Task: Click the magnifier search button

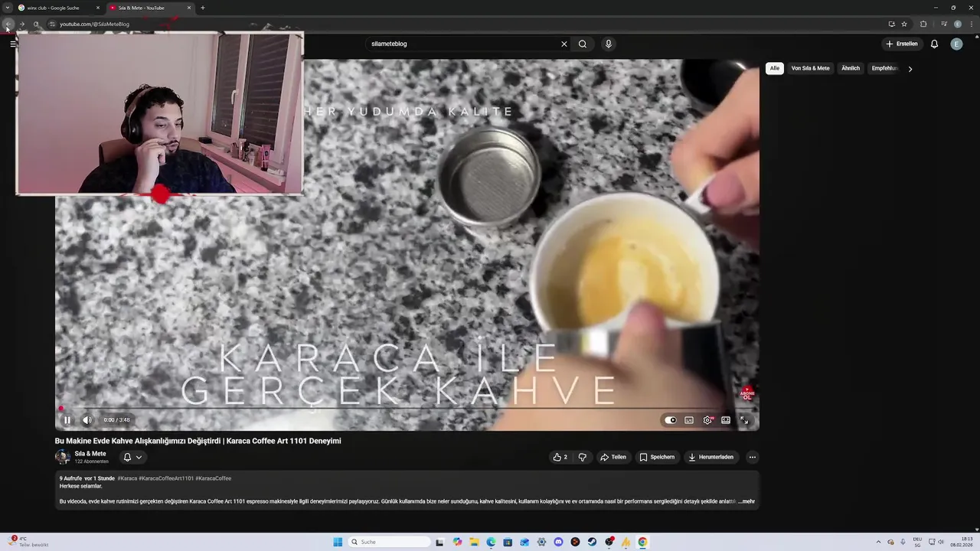Action: 583,44
